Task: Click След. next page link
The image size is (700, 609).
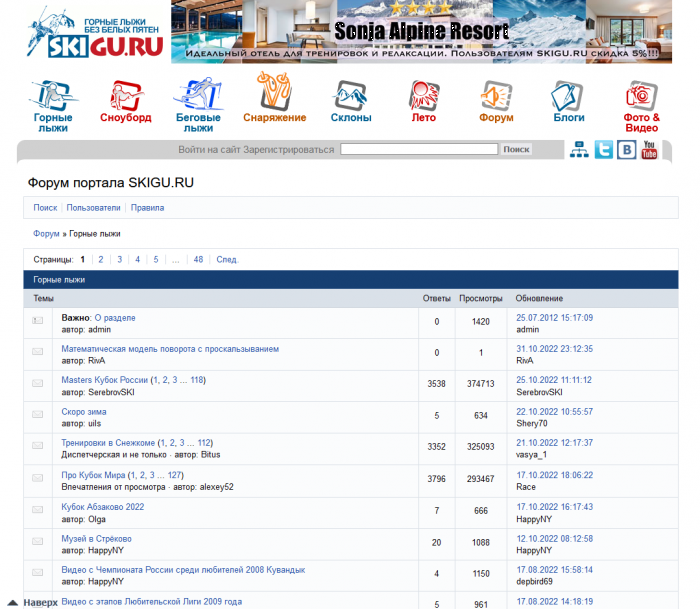Action: point(228,259)
